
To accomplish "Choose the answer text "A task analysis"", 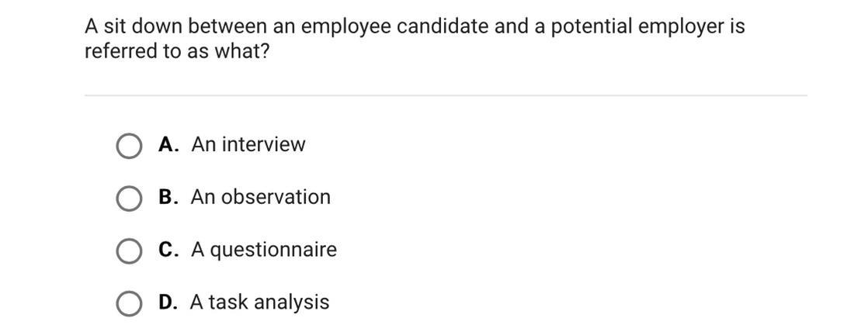I will coord(259,302).
